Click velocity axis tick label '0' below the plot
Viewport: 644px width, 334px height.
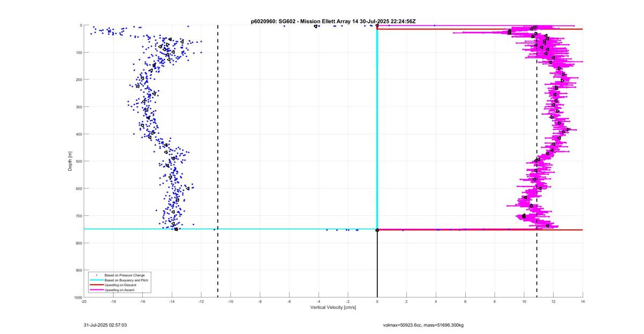point(377,301)
